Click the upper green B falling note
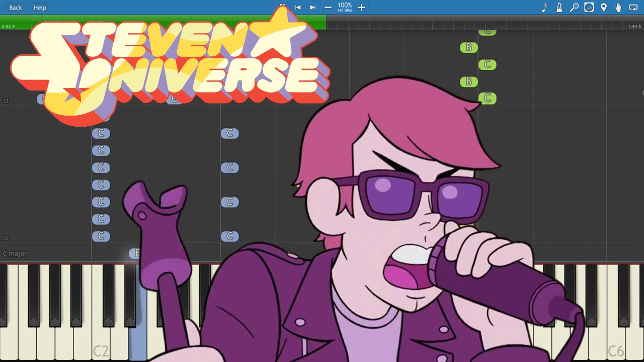 (468, 47)
